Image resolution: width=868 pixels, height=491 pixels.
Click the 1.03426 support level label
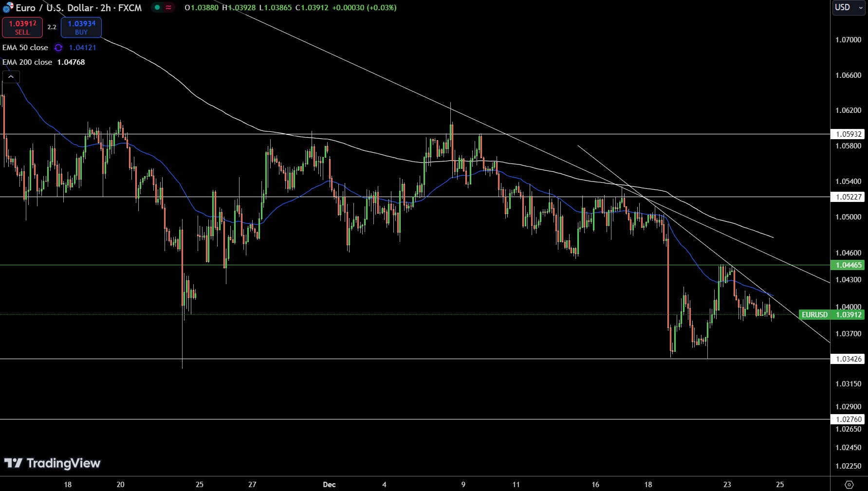click(848, 359)
